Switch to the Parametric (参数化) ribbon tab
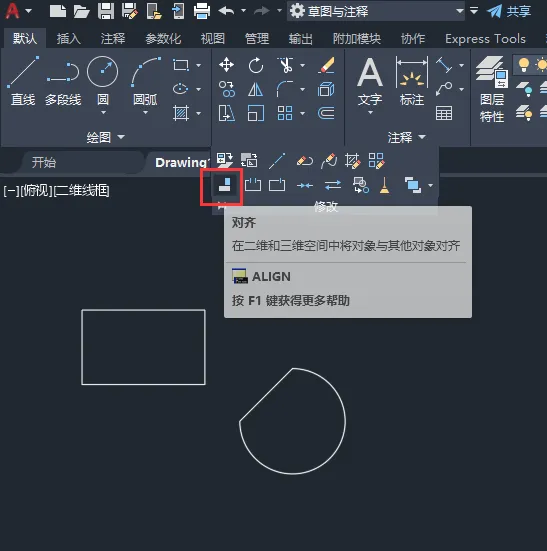The width and height of the screenshot is (547, 551). [x=163, y=38]
